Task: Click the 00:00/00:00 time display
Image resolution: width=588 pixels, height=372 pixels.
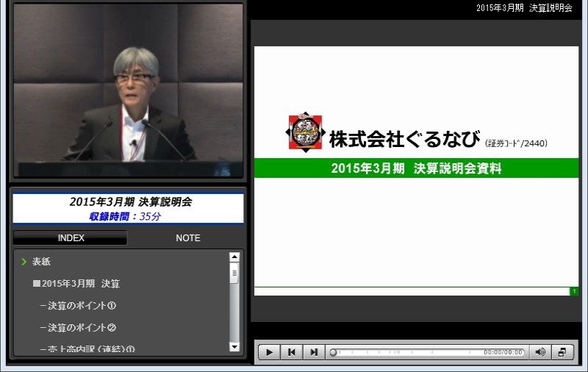Action: tap(503, 352)
